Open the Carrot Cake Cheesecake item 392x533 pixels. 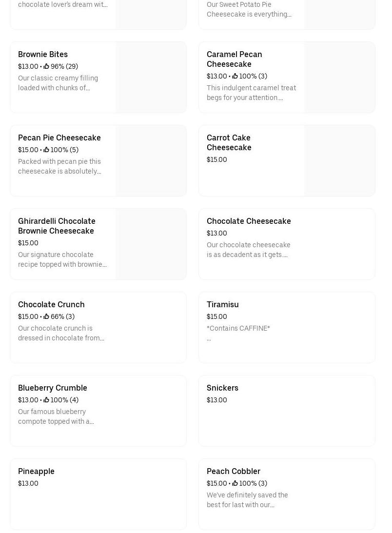pyautogui.click(x=229, y=142)
